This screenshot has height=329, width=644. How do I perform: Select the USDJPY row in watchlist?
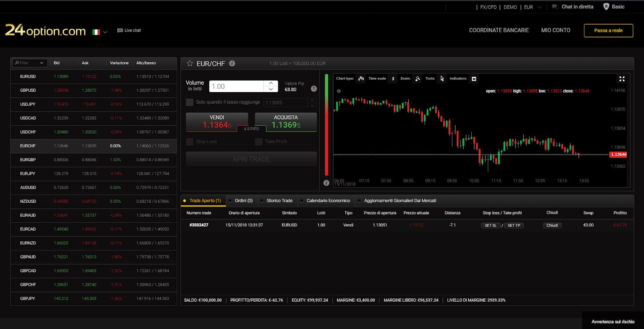pos(93,104)
